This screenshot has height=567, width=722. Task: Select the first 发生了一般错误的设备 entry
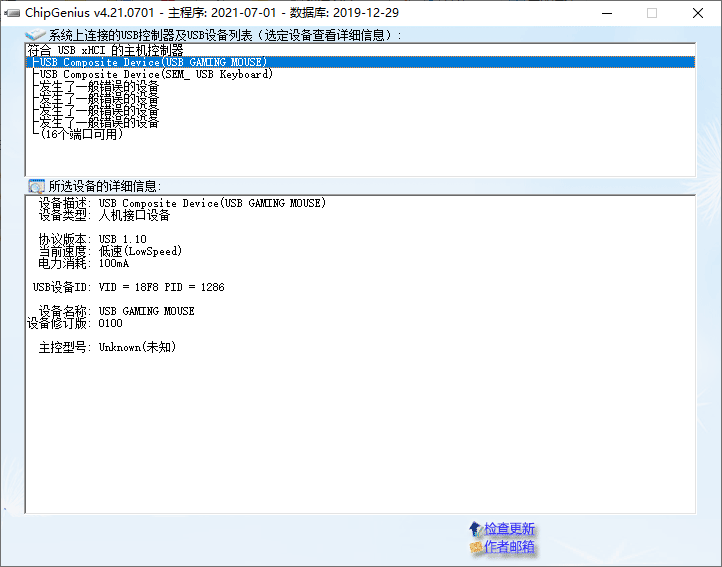(x=98, y=86)
